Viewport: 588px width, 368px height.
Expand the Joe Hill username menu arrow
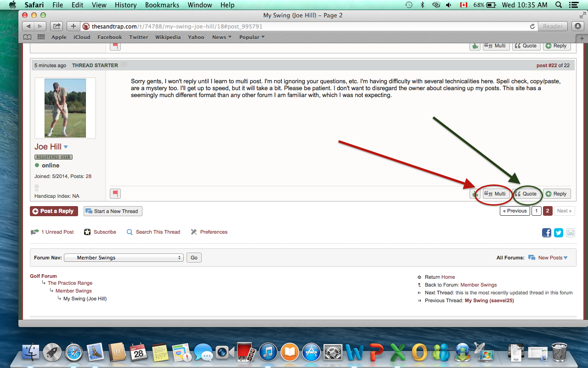click(66, 147)
